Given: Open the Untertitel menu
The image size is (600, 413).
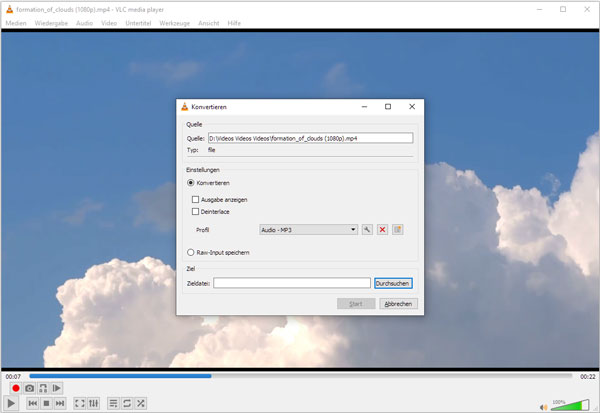Looking at the screenshot, I should [139, 23].
